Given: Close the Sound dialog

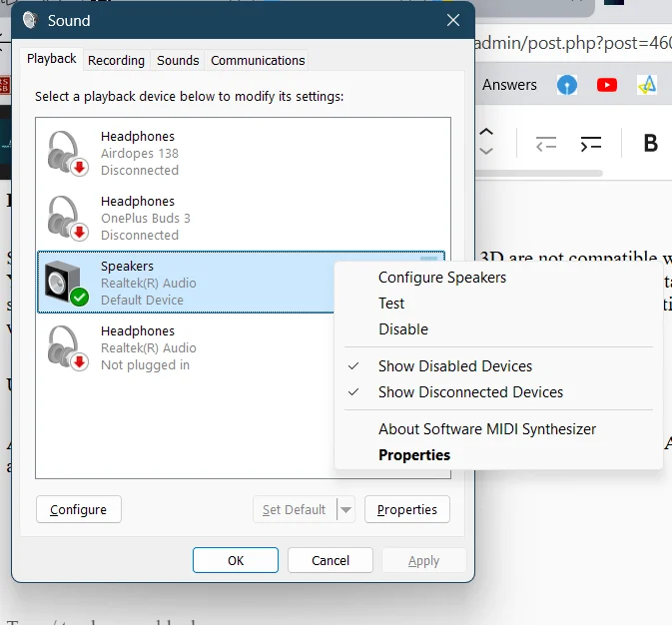Looking at the screenshot, I should pos(453,20).
